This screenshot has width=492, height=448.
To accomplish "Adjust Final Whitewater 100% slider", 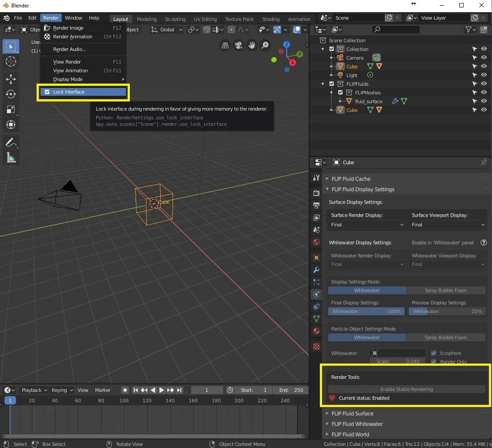I will [366, 311].
